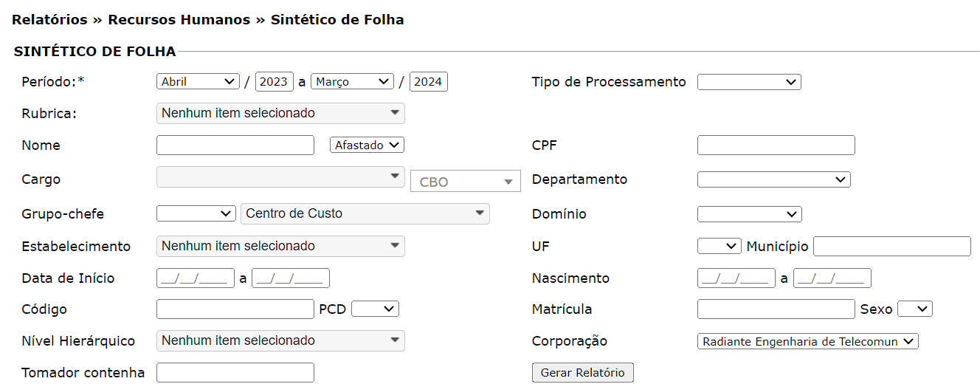Open the ending month dropdown showing Março
The height and width of the screenshot is (384, 980).
[352, 82]
